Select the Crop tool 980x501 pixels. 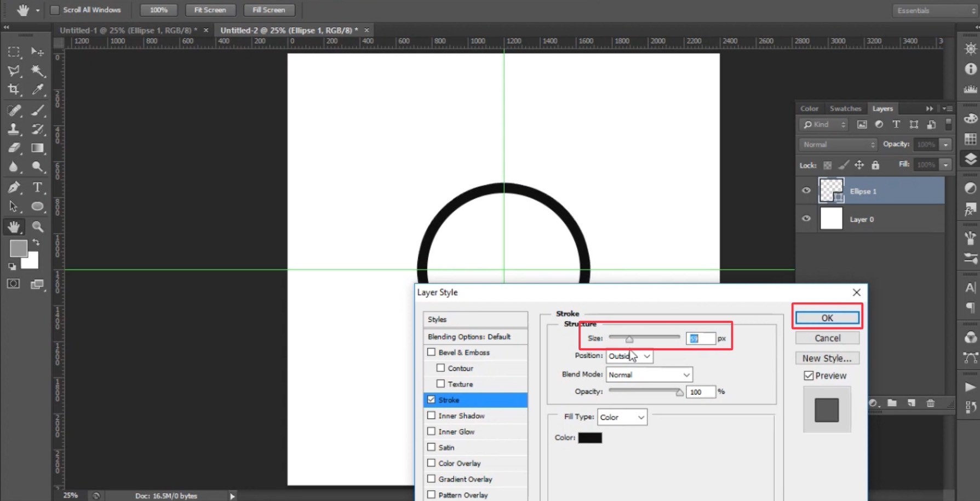point(14,89)
